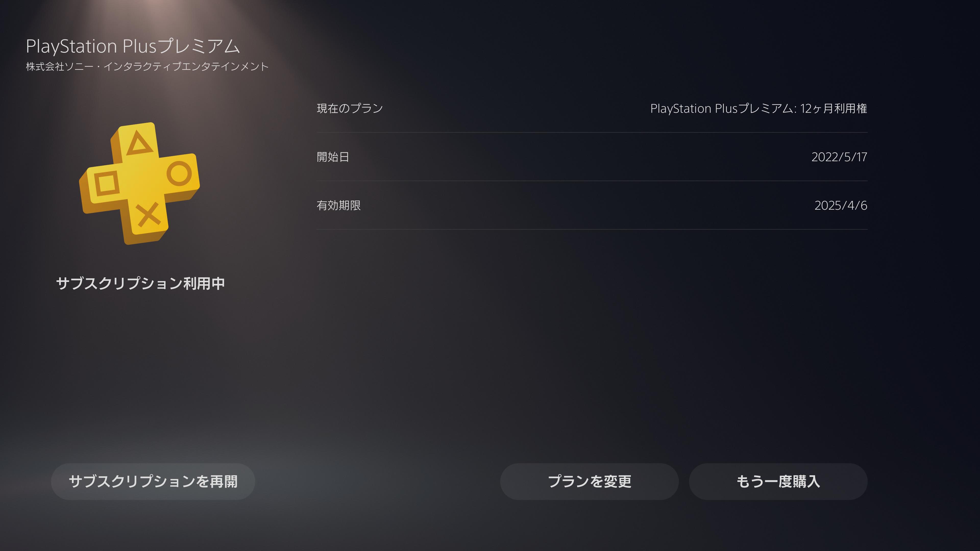The image size is (980, 551).
Task: Click the PlayStation Plusプレミアム page title
Action: coord(133,46)
